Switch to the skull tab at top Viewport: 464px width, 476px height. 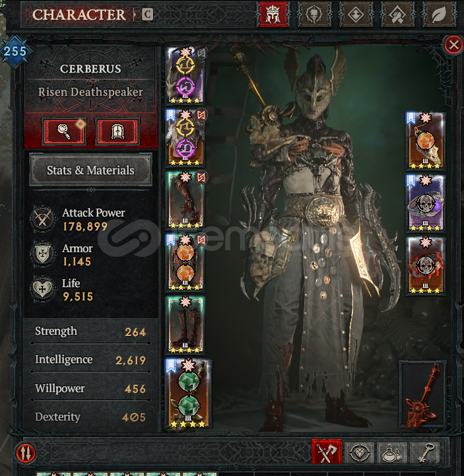314,15
